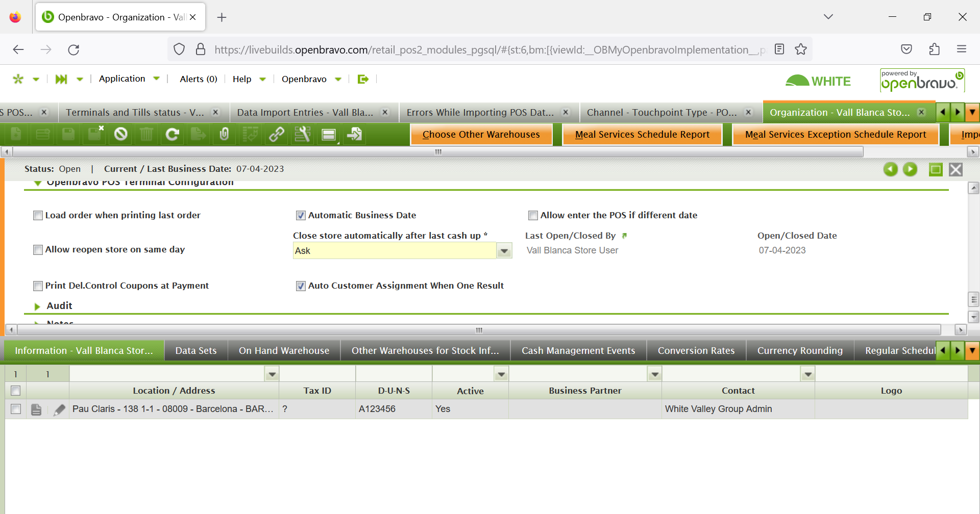The width and height of the screenshot is (980, 514).
Task: Open the record form icon for Pau Claris row
Action: (x=36, y=409)
